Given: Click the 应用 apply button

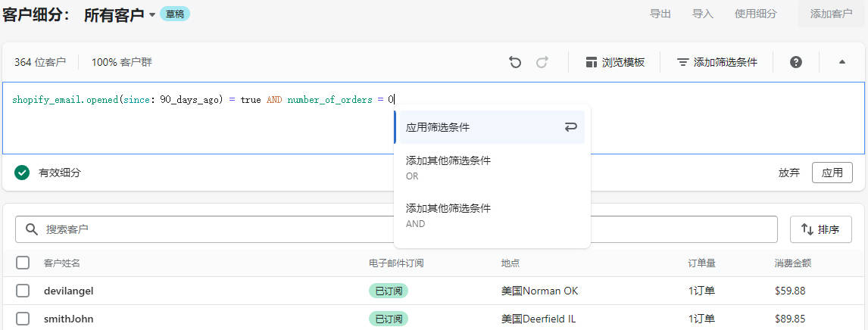Looking at the screenshot, I should coord(832,173).
